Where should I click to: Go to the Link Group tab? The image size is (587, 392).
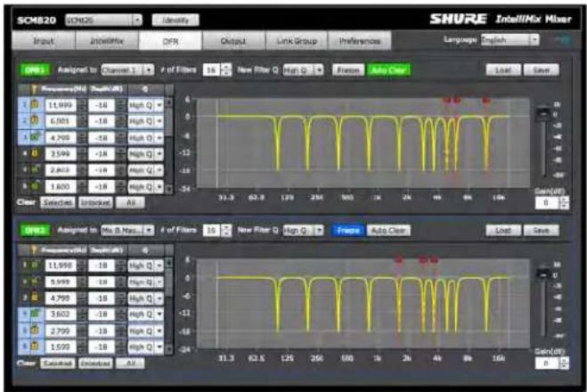(x=297, y=41)
